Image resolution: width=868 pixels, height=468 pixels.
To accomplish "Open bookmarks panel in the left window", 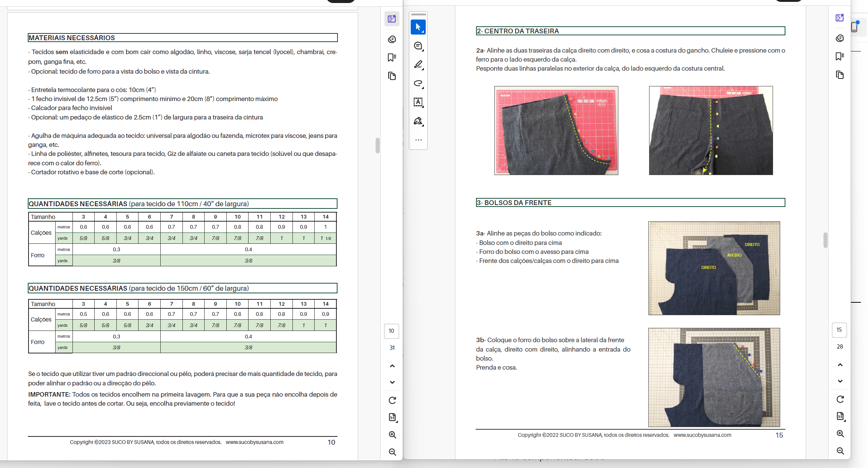I will pos(392,57).
